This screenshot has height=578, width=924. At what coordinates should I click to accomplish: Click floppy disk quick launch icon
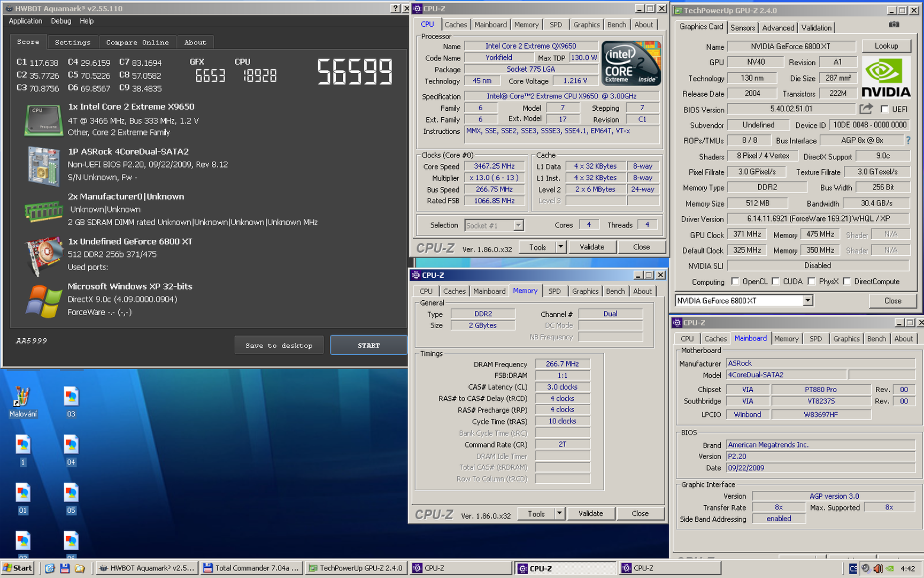(x=65, y=568)
